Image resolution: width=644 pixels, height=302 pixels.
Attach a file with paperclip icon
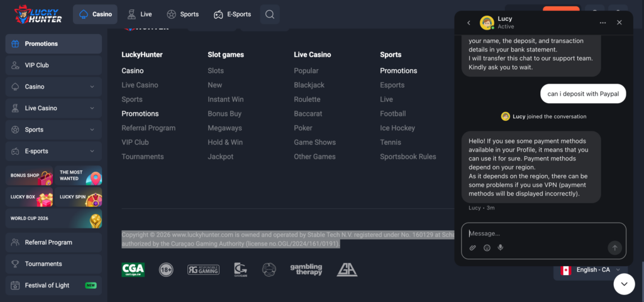point(473,248)
